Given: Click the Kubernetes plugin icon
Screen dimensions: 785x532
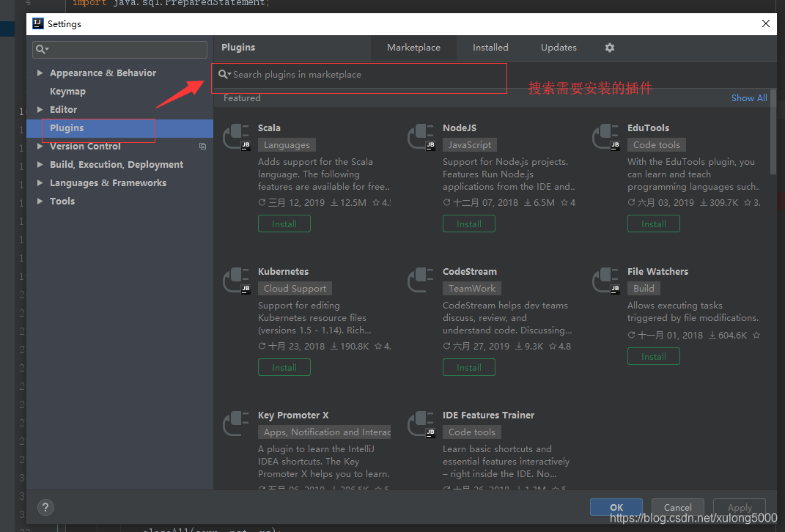Looking at the screenshot, I should (x=236, y=280).
